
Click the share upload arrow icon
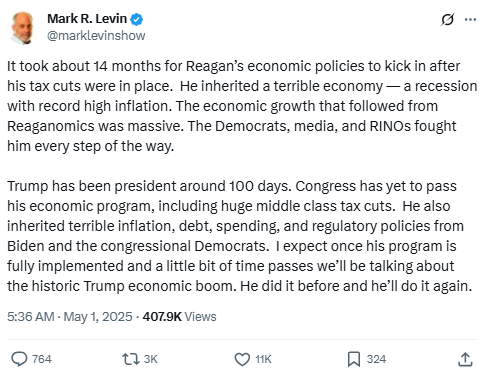[x=465, y=359]
